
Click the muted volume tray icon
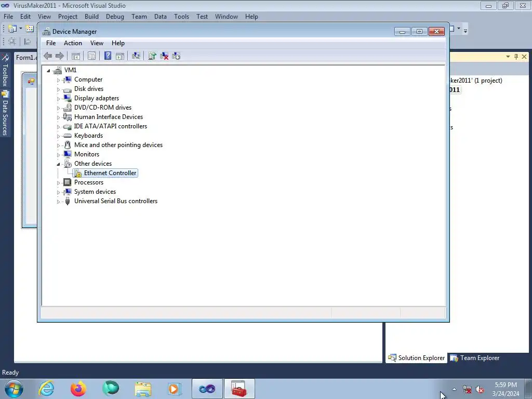tap(480, 390)
